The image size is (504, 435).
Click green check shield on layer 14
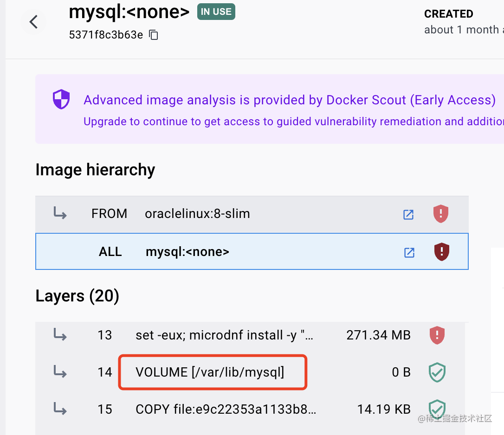[x=437, y=372]
